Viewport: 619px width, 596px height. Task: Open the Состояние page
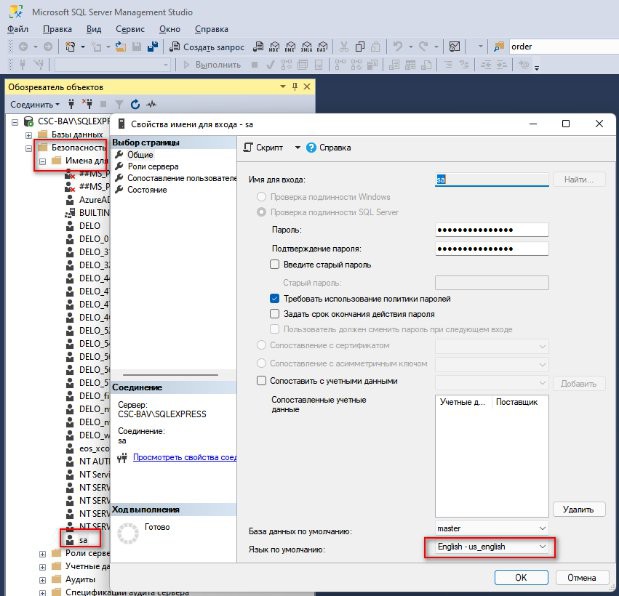tap(147, 189)
